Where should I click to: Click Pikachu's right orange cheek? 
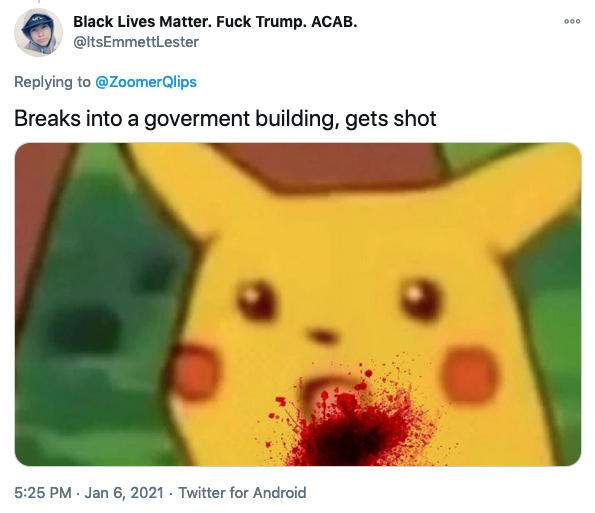pos(469,376)
